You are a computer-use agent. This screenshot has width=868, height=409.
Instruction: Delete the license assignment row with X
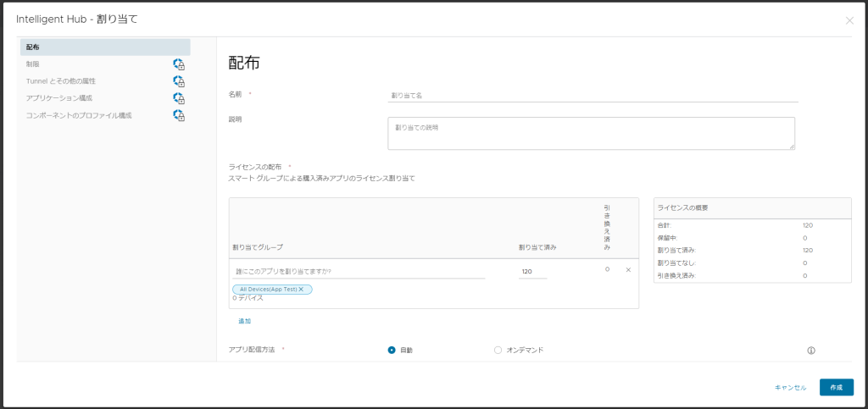(x=628, y=270)
